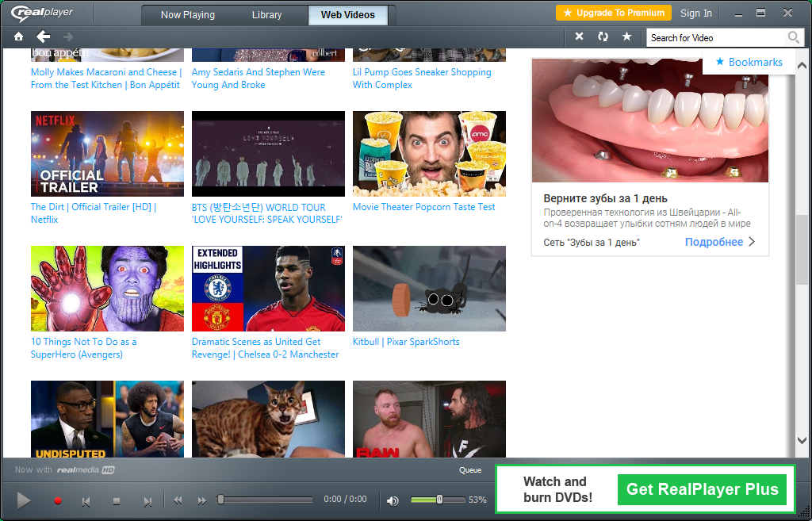This screenshot has height=521, width=812.
Task: Fast forward the current media
Action: click(201, 500)
